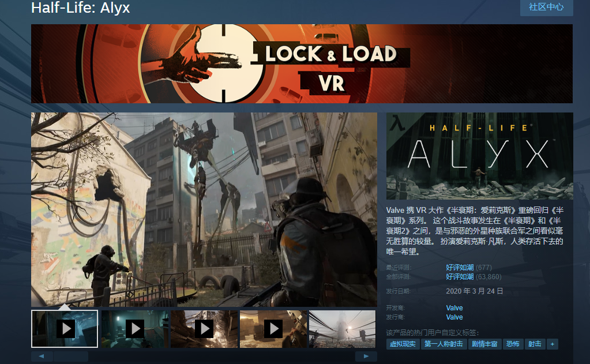590x364 pixels.
Task: Choose the 射击 tag
Action: tap(535, 344)
